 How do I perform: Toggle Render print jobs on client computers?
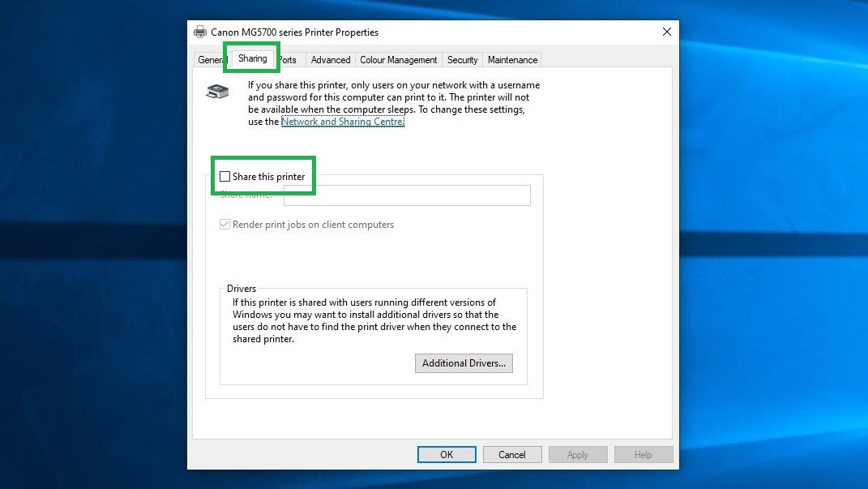click(x=224, y=225)
